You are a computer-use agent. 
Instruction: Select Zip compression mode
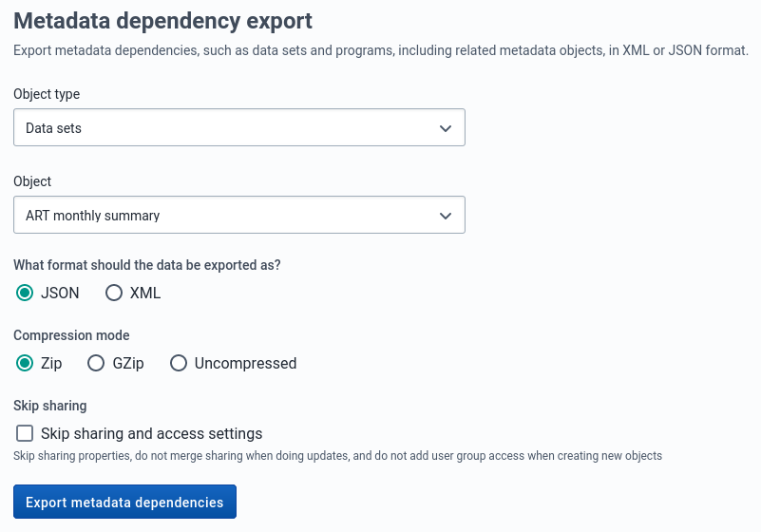click(26, 363)
